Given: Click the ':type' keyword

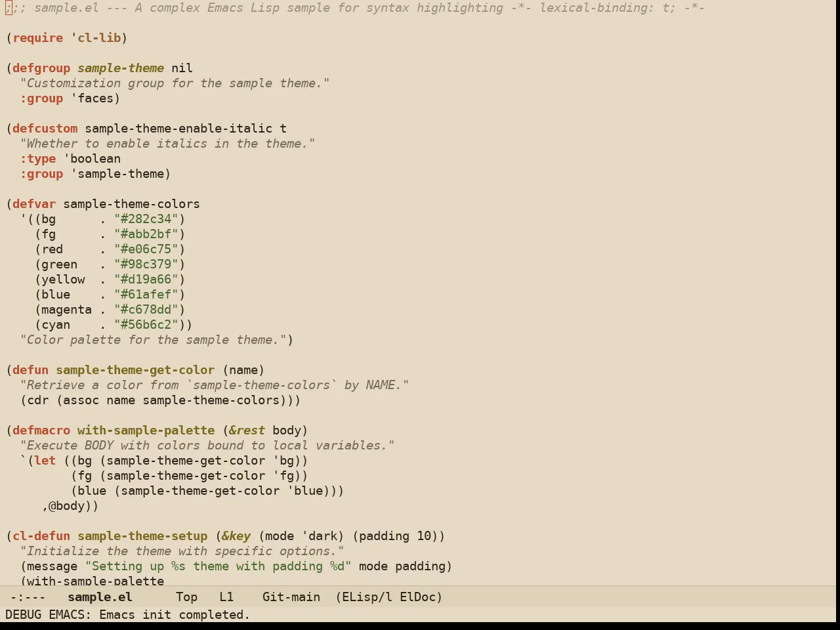Looking at the screenshot, I should [38, 159].
